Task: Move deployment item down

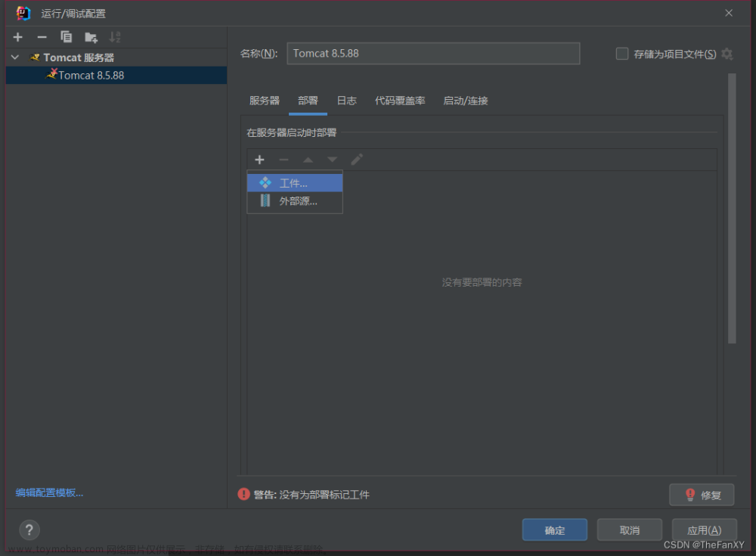Action: point(332,160)
